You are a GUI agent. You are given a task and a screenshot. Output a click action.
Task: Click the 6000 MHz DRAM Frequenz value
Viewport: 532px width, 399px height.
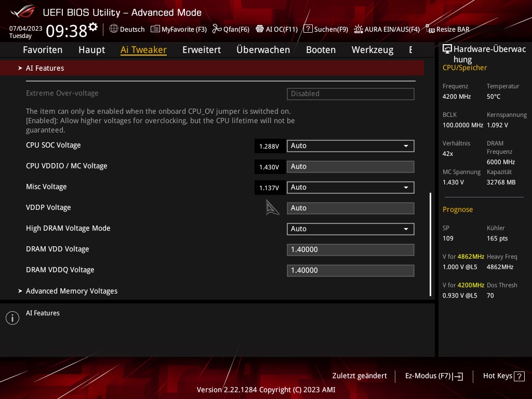point(501,162)
